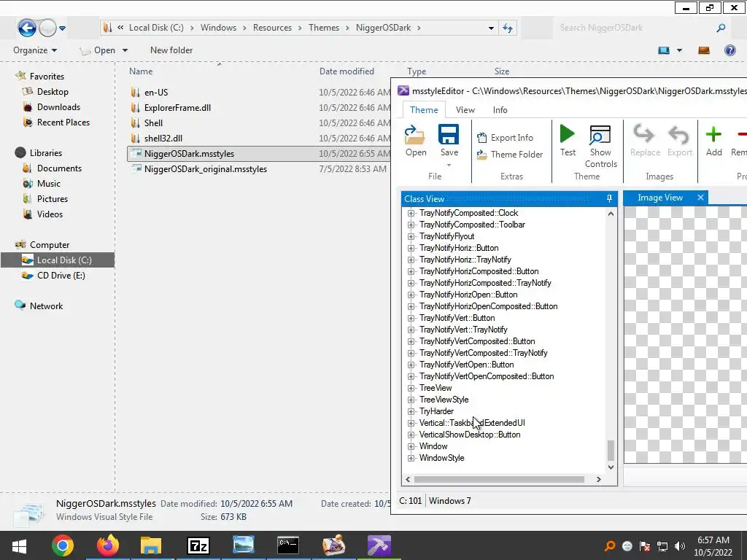The height and width of the screenshot is (560, 747).
Task: Click the Replace image icon
Action: [644, 134]
